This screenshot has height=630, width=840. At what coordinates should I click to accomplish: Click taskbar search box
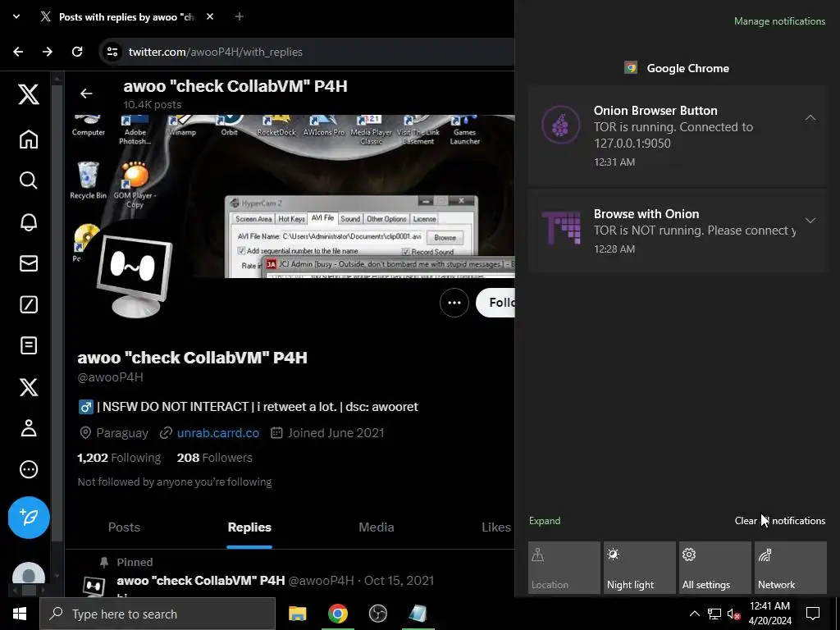pyautogui.click(x=157, y=614)
